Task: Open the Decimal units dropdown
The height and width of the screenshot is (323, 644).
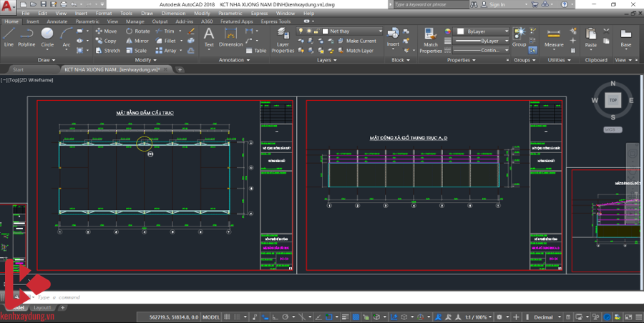Action: [x=547, y=317]
